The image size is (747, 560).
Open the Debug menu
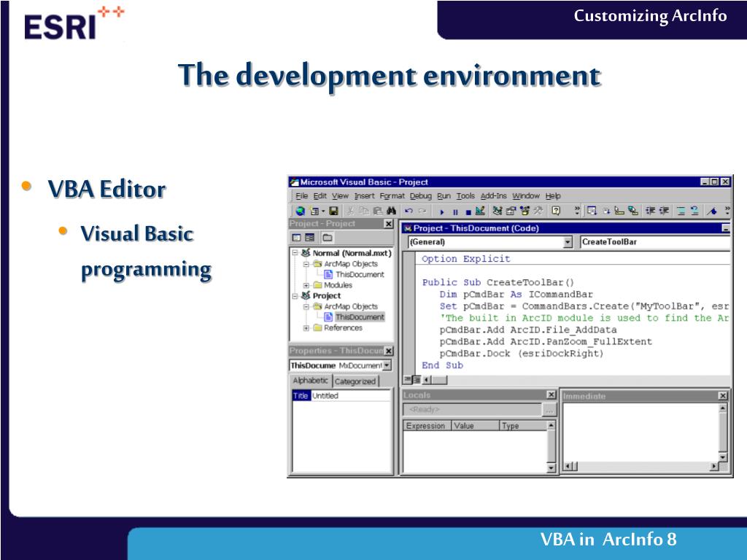[x=421, y=195]
